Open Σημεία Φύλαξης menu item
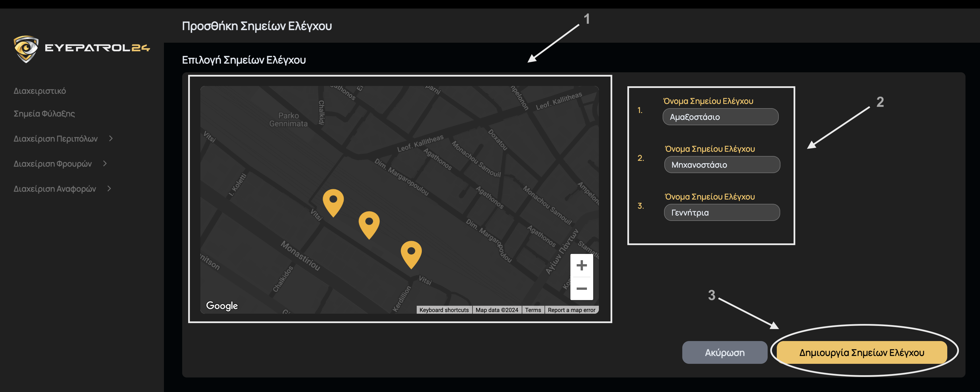Image resolution: width=980 pixels, height=392 pixels. [x=44, y=114]
